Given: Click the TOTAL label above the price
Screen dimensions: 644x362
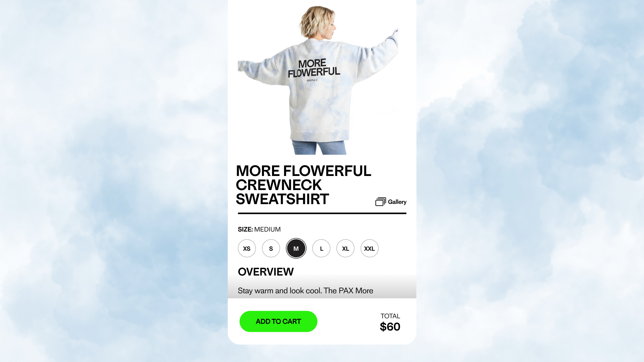Looking at the screenshot, I should tap(390, 316).
